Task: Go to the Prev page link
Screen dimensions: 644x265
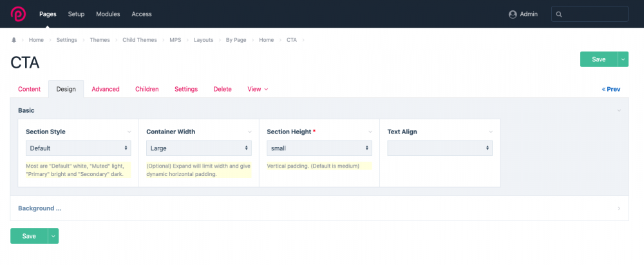Action: (x=611, y=89)
